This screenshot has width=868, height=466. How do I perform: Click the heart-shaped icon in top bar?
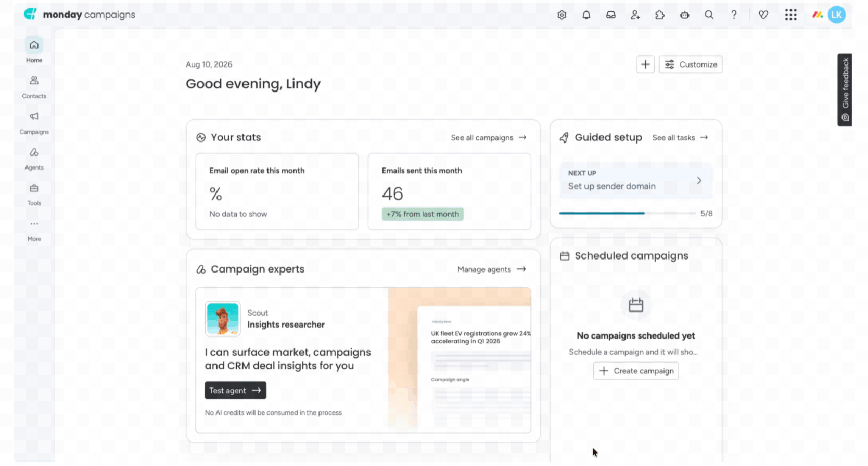pos(763,15)
